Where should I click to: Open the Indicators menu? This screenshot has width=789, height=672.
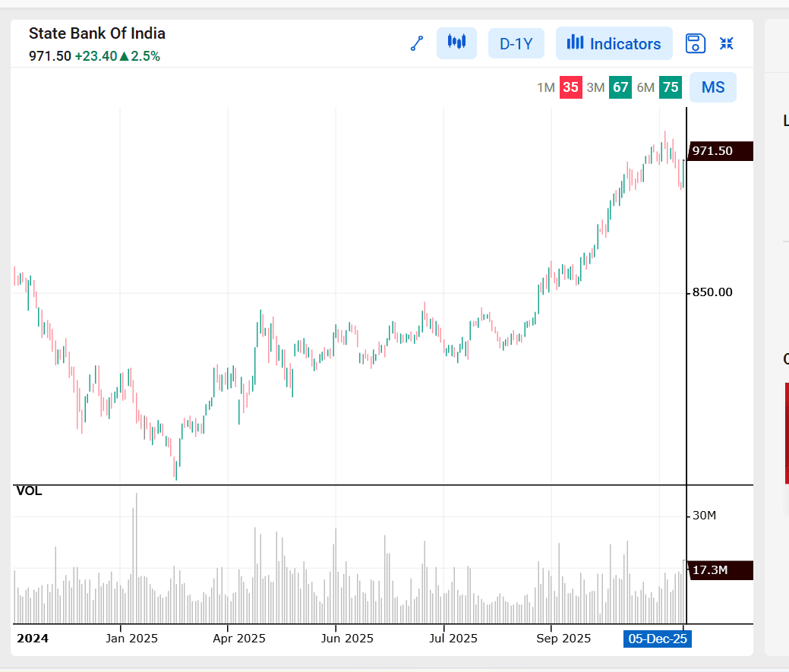614,44
